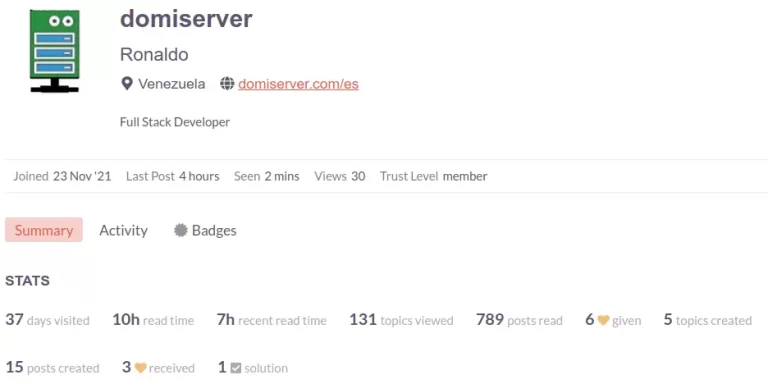This screenshot has width=768, height=384.
Task: Click the heart icon next to received
Action: (141, 368)
